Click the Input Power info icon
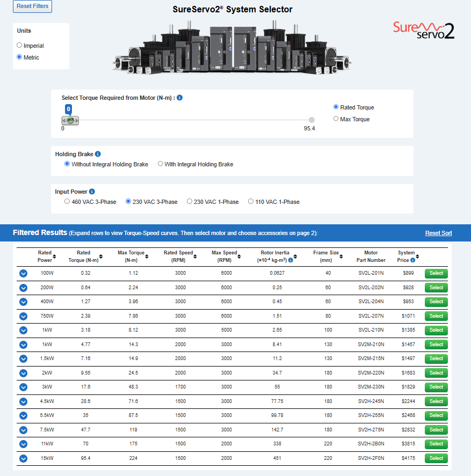This screenshot has height=476, width=471. click(92, 192)
